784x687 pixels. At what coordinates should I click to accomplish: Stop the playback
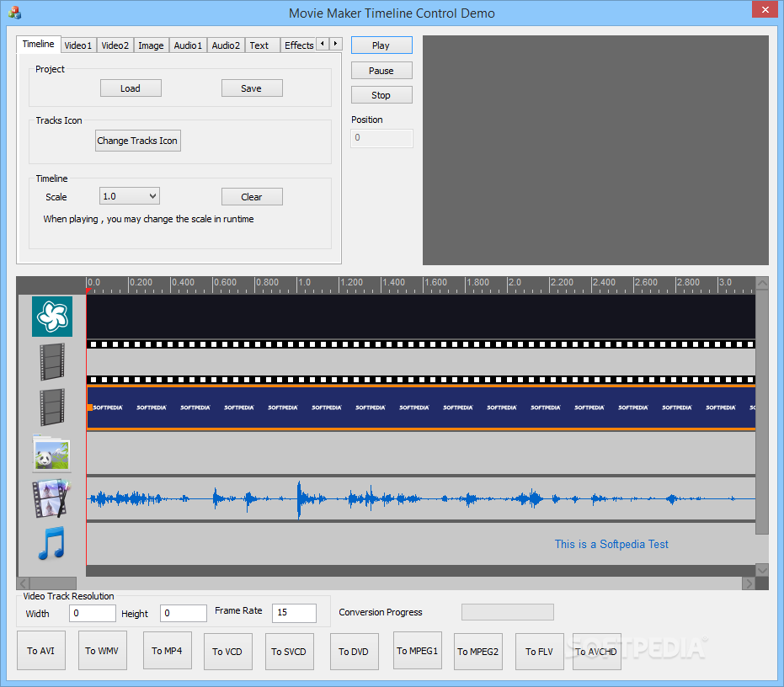click(x=381, y=95)
